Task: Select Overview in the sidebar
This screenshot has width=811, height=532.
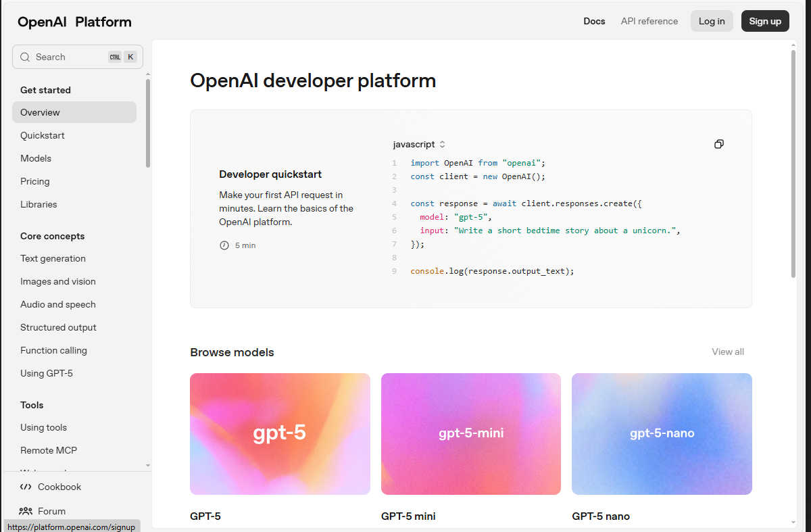Action: (74, 112)
